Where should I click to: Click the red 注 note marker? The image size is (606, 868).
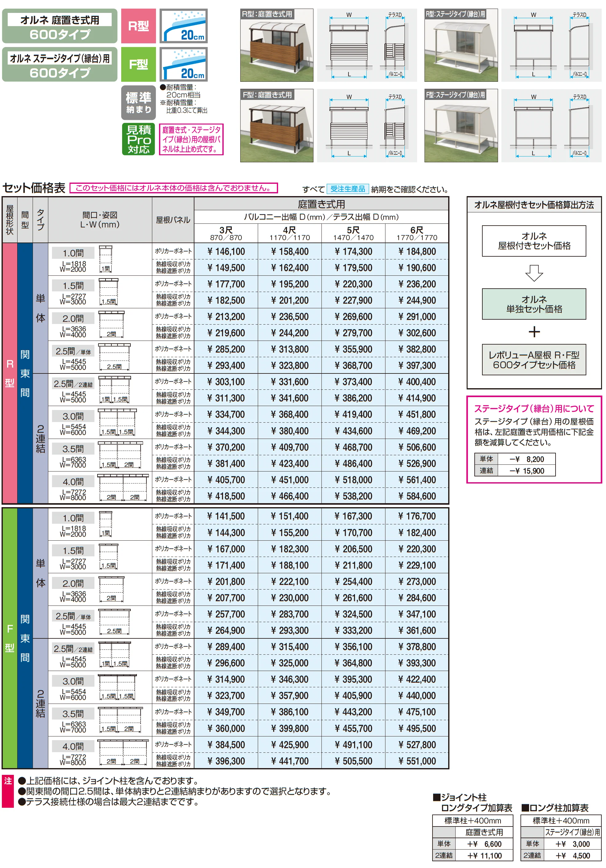[8, 791]
